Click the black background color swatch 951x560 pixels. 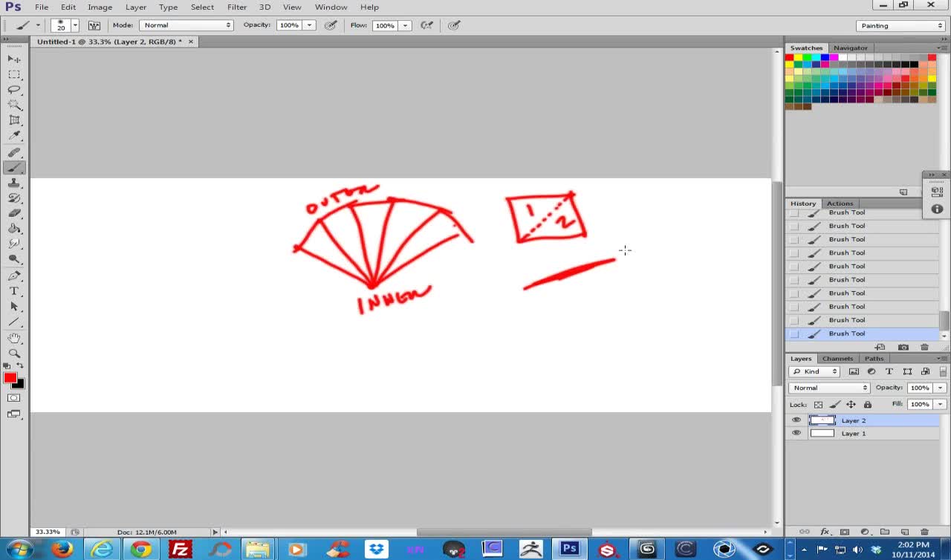[20, 385]
